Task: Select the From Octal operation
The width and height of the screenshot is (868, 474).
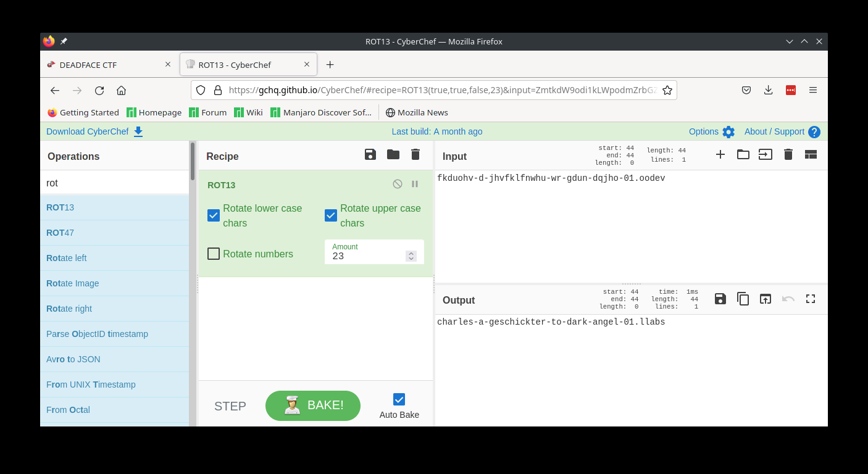Action: (x=115, y=410)
